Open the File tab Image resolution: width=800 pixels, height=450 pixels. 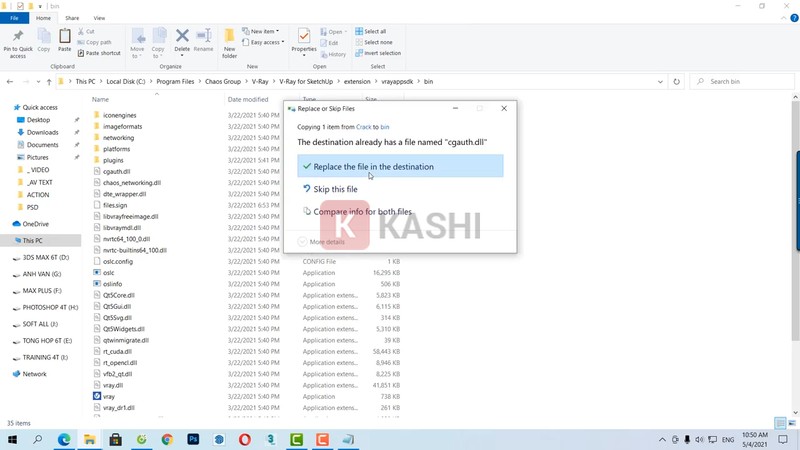pos(14,18)
